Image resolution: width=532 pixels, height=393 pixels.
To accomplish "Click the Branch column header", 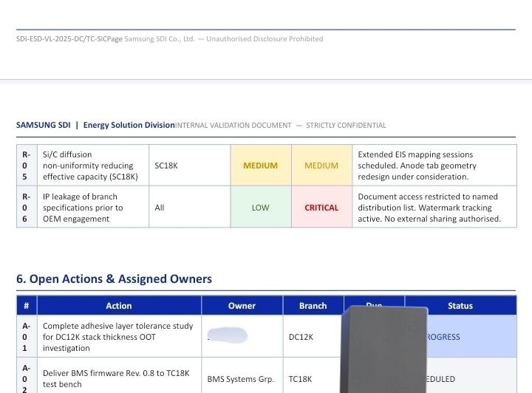I will point(313,305).
